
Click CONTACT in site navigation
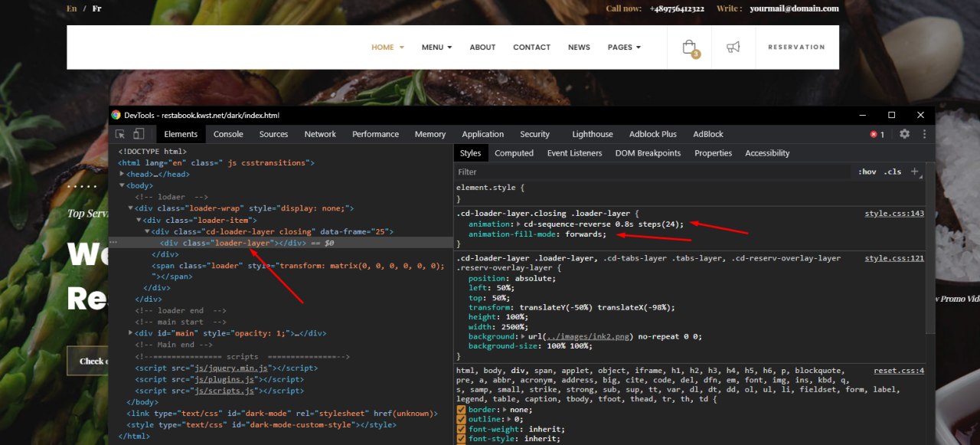click(531, 47)
